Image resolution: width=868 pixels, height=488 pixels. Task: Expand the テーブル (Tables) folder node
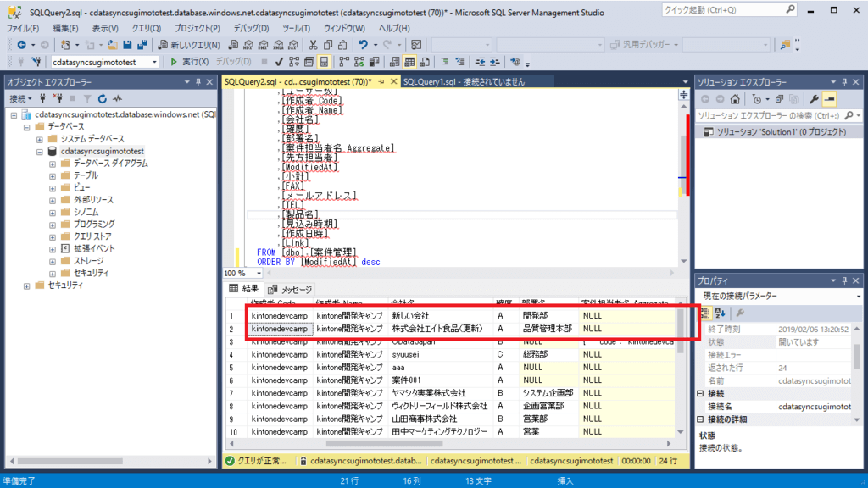click(x=53, y=175)
